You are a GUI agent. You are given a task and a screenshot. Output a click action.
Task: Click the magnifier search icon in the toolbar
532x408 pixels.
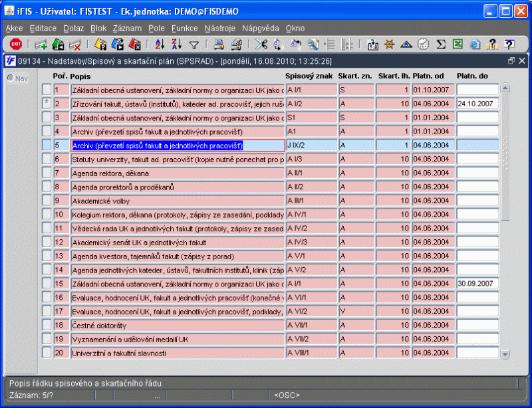click(x=313, y=44)
